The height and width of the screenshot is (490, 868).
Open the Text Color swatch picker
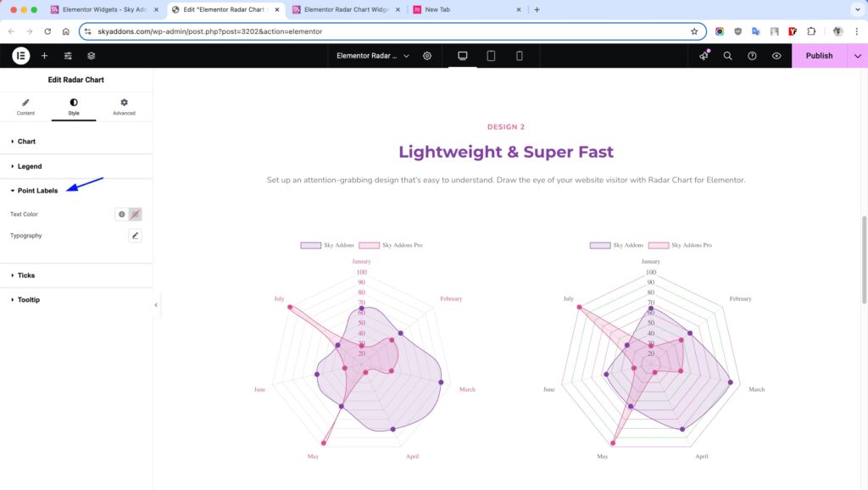(135, 214)
